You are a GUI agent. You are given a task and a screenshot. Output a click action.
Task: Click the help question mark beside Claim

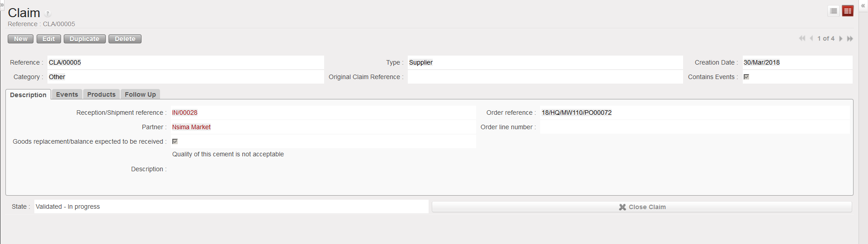tap(48, 14)
